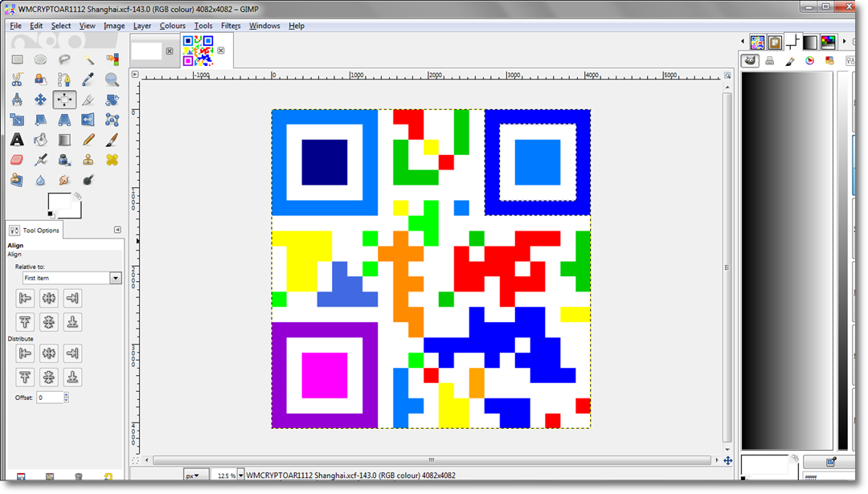The image size is (868, 494).
Task: Pick the Colour Picker eyedropper tool
Action: 88,80
